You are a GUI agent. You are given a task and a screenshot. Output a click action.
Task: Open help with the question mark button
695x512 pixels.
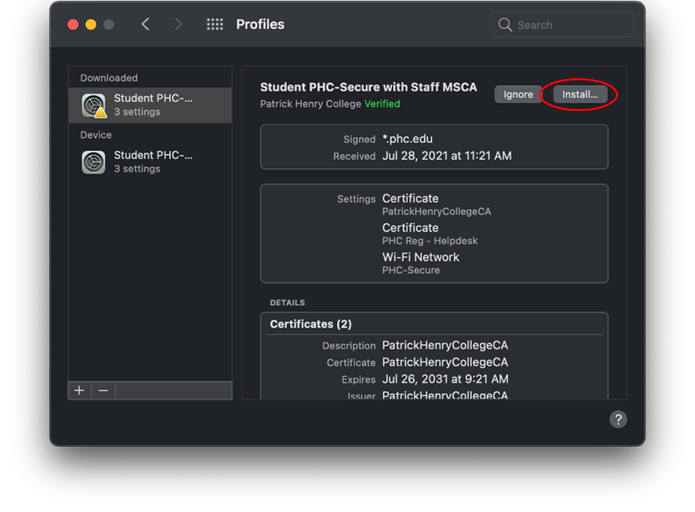[618, 419]
